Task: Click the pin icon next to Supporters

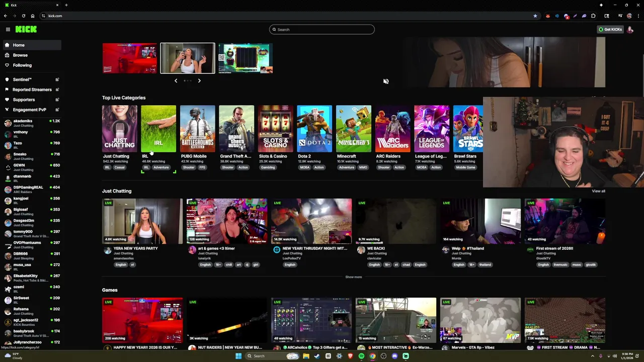Action: coord(57,100)
